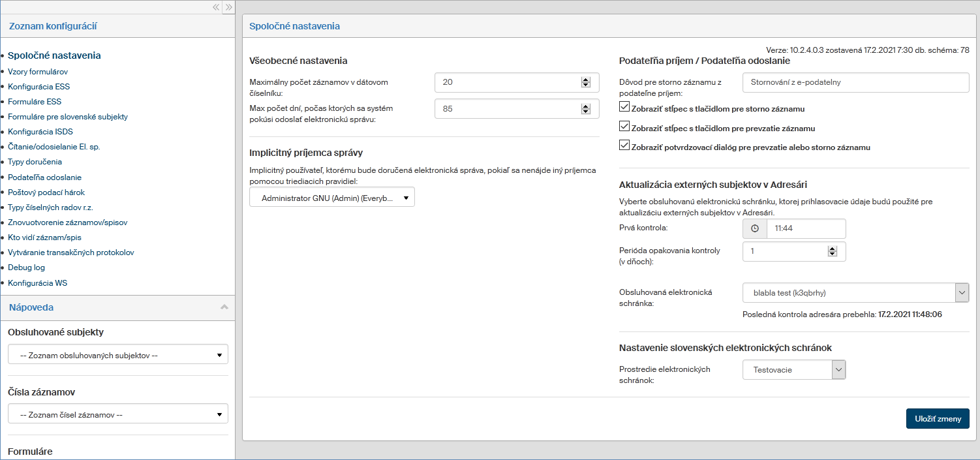The height and width of the screenshot is (460, 980).
Task: Click the clock icon beside Prvá kontrola
Action: (x=755, y=228)
